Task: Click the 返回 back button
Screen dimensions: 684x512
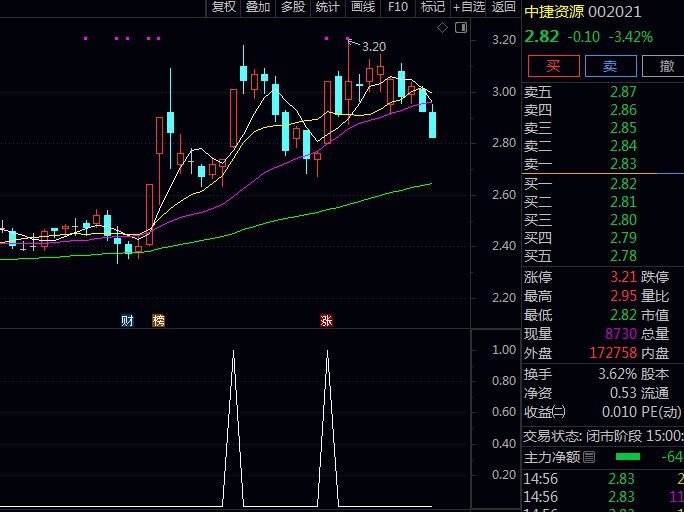Action: (x=504, y=7)
